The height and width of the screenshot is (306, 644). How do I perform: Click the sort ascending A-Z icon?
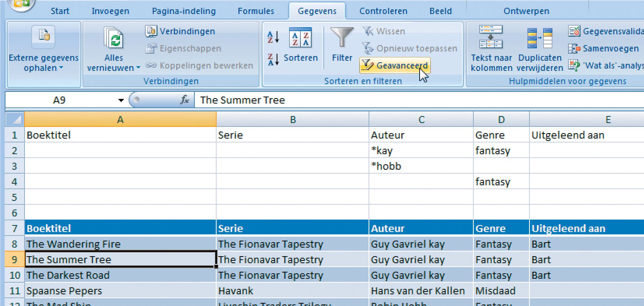(x=273, y=37)
